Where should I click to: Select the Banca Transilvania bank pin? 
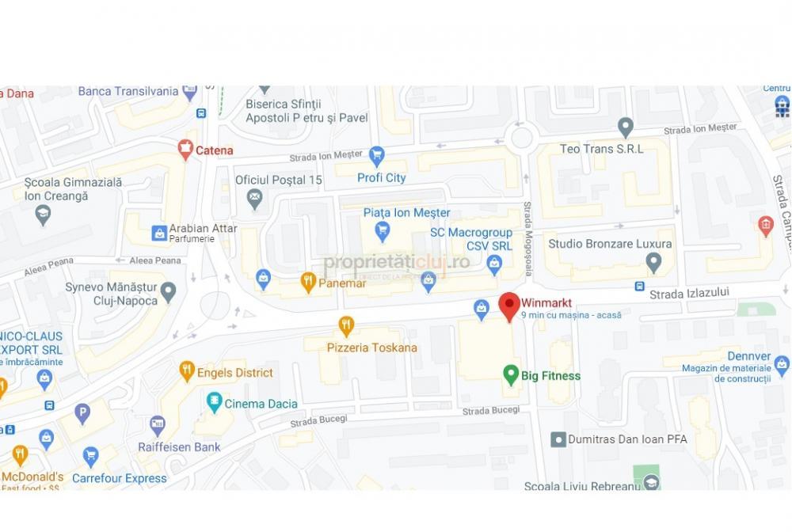(x=190, y=93)
